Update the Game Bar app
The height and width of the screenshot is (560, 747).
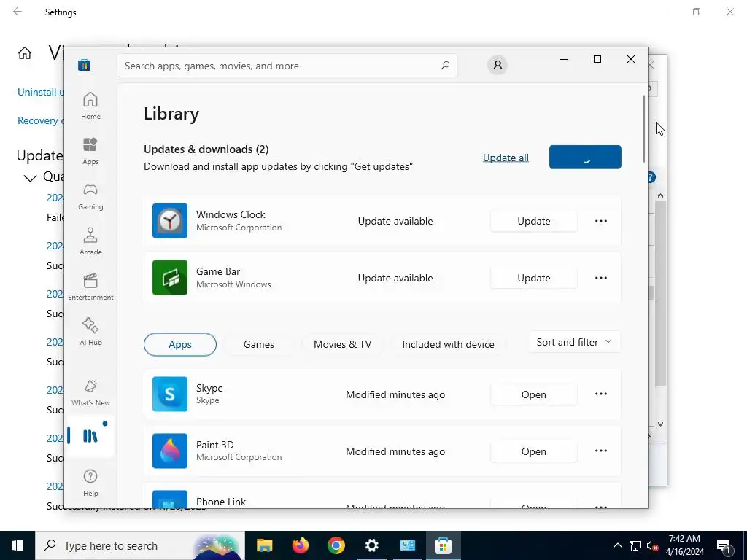coord(533,278)
